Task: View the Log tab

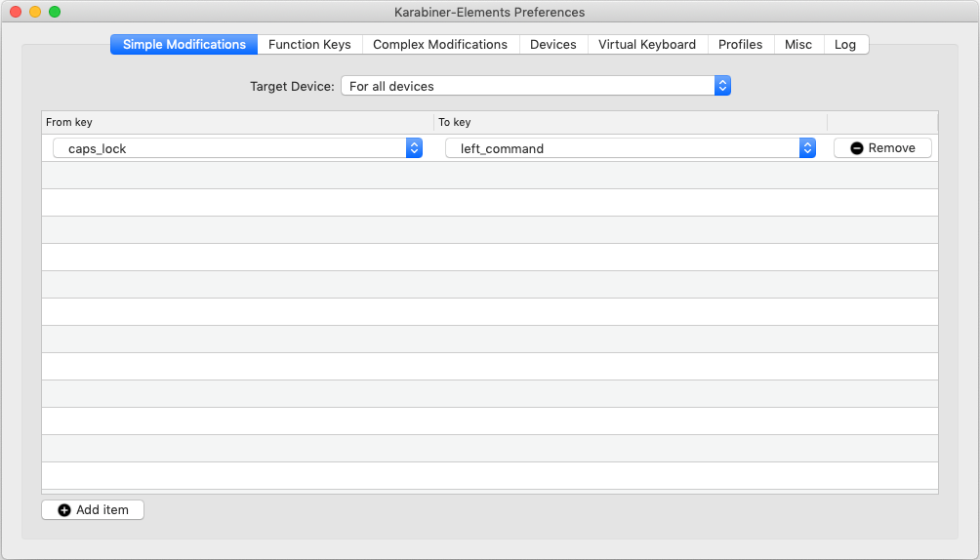Action: coord(845,44)
